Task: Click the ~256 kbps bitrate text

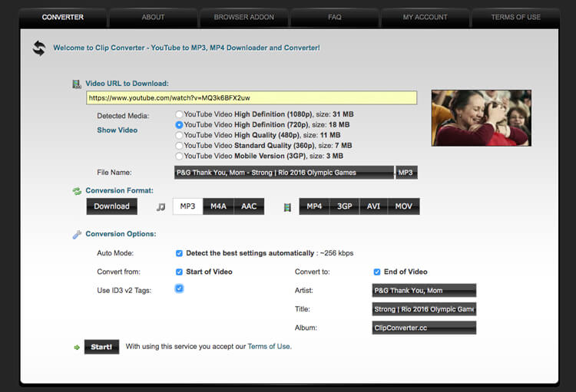Action: 336,253
